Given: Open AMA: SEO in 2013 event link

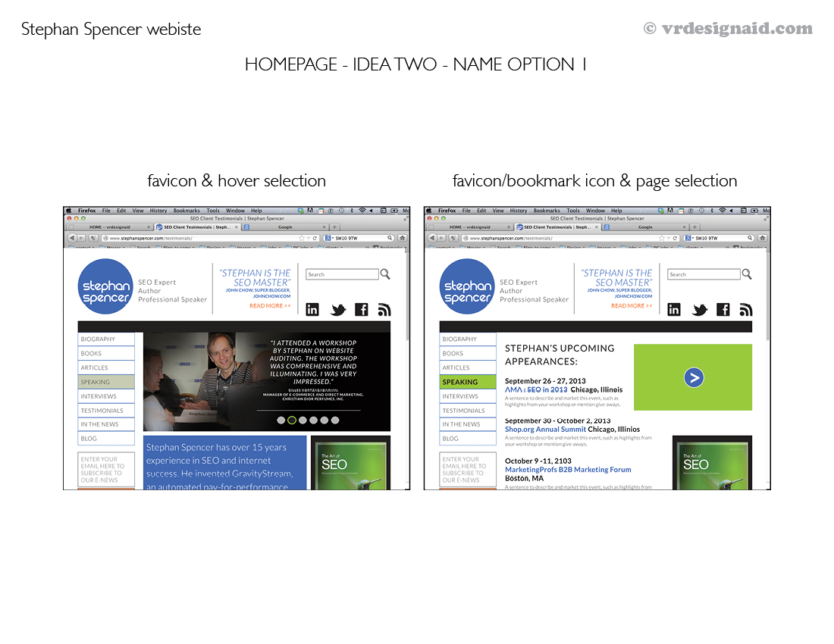Looking at the screenshot, I should tap(536, 389).
